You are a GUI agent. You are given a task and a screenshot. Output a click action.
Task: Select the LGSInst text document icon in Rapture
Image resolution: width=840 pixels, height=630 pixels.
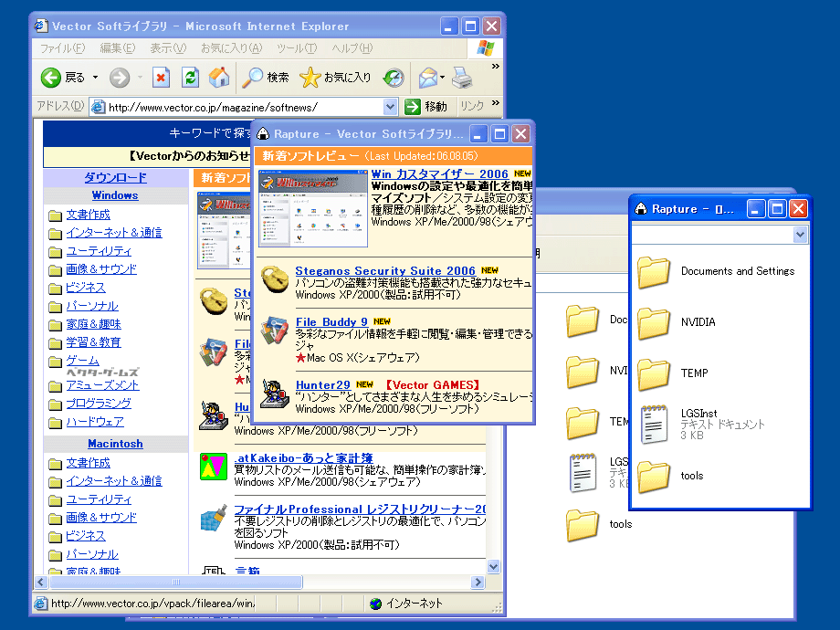[x=654, y=425]
